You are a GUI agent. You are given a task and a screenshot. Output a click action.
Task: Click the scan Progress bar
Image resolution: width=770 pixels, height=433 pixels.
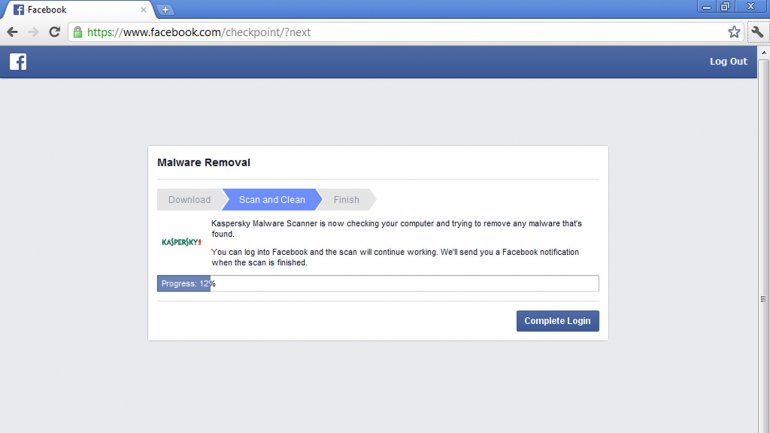pos(378,284)
